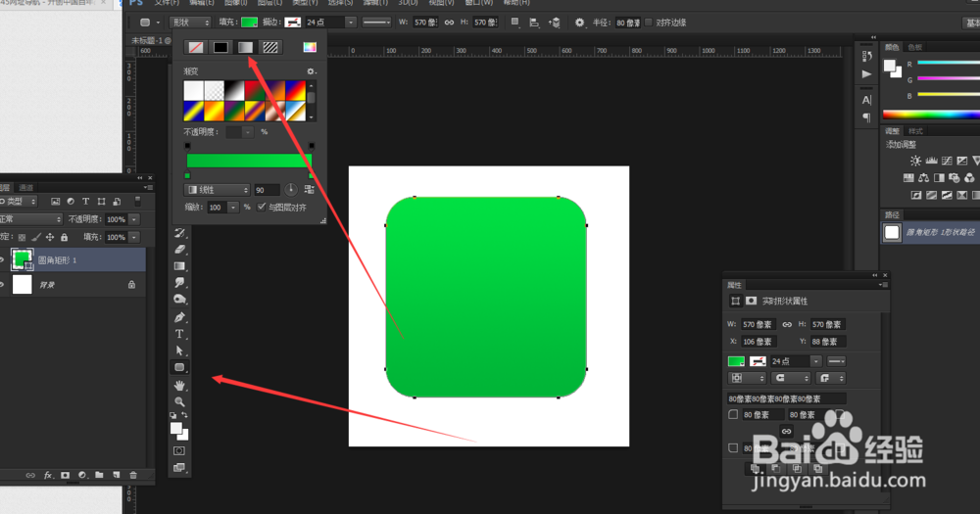Image resolution: width=980 pixels, height=514 pixels.
Task: Select the Rounded Rectangle shape tool
Action: (x=180, y=367)
